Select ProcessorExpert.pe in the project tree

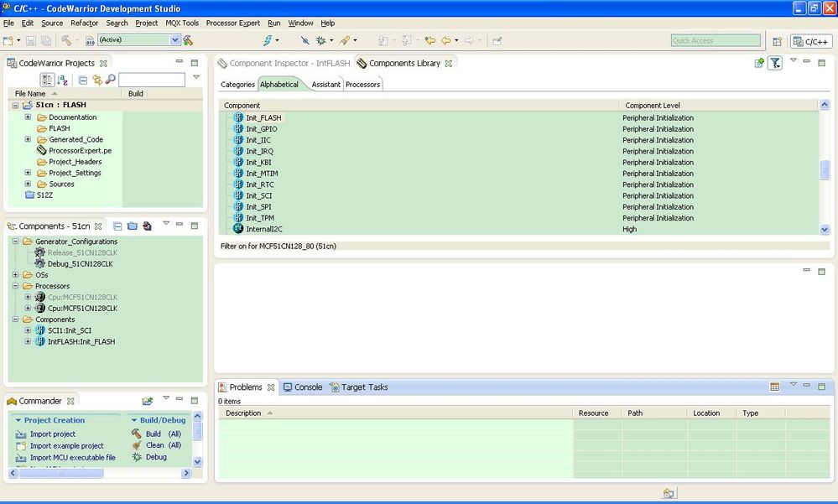(81, 151)
